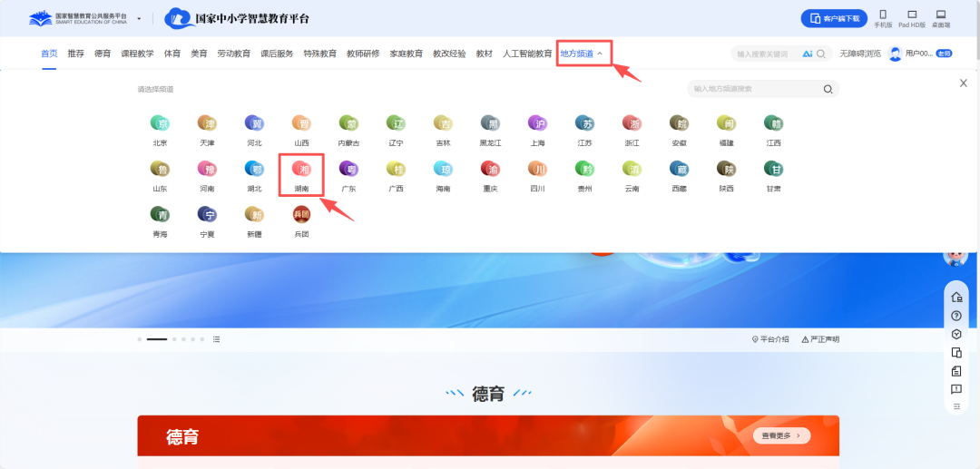Open the Liaoning (辽宁) channel icon
The width and height of the screenshot is (980, 469).
click(397, 123)
